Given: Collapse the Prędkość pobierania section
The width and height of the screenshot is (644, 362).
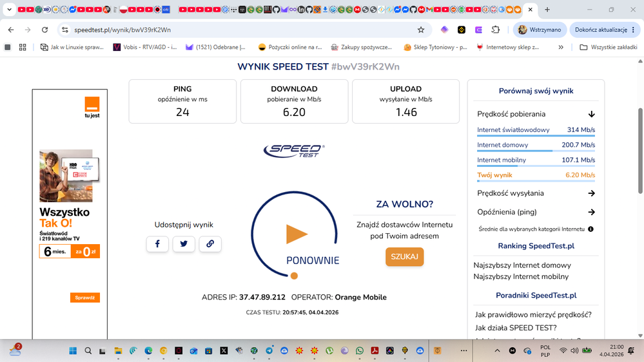Looking at the screenshot, I should tap(591, 114).
